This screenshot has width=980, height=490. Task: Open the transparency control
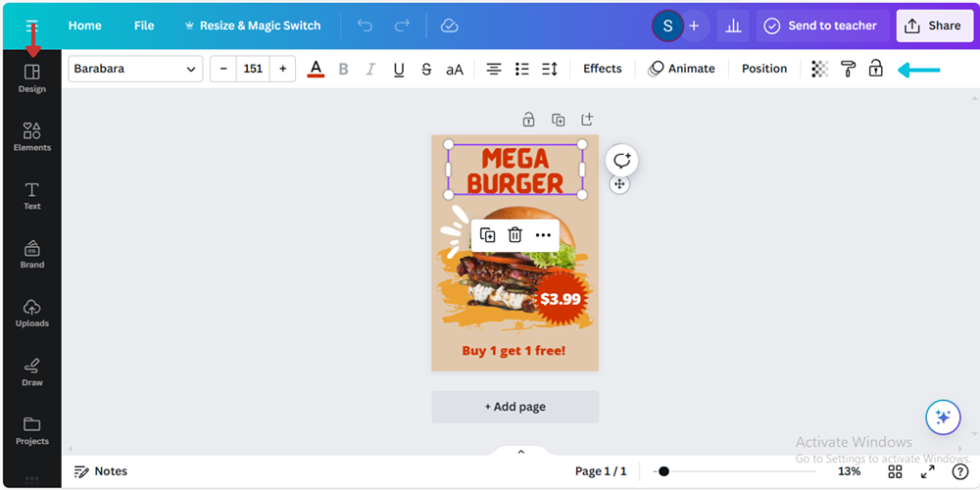point(819,69)
